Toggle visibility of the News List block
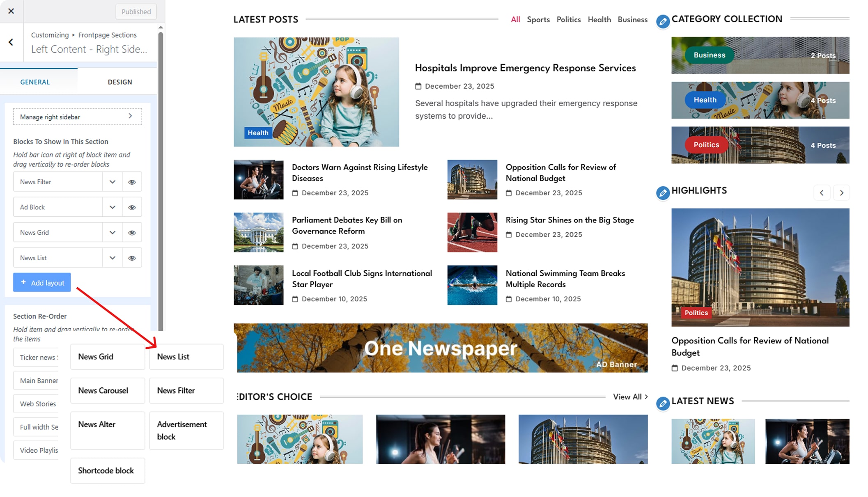 pos(132,258)
